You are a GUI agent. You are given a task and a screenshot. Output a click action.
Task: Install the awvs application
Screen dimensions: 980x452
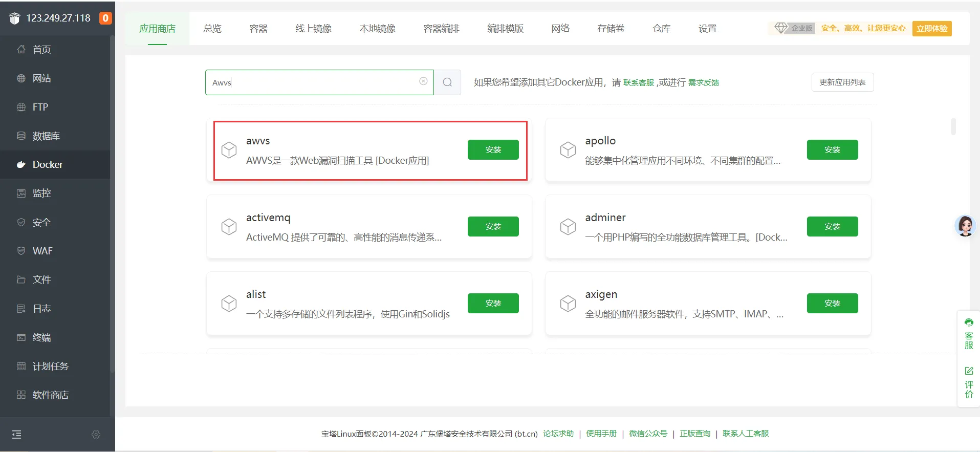pyautogui.click(x=493, y=149)
